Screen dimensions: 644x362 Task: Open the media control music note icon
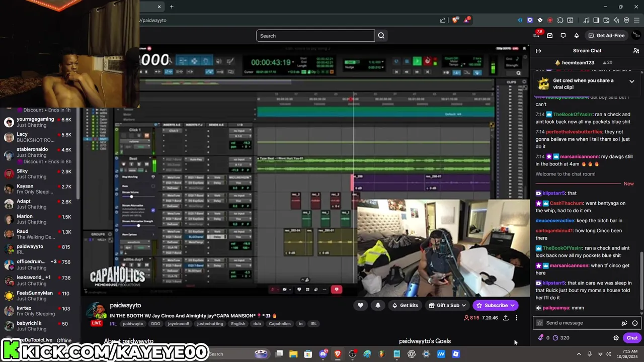pos(586,20)
